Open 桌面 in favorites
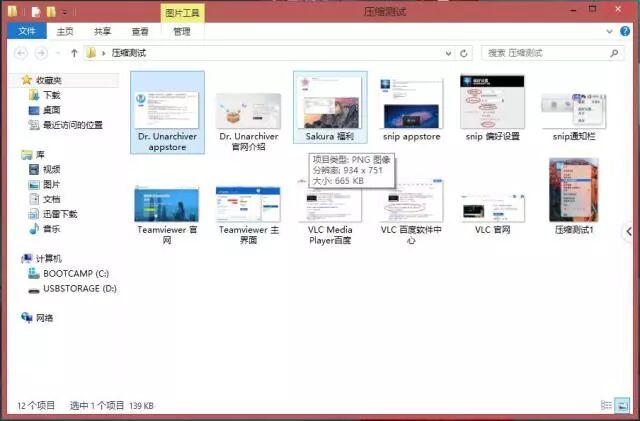Image resolution: width=640 pixels, height=421 pixels. (51, 110)
